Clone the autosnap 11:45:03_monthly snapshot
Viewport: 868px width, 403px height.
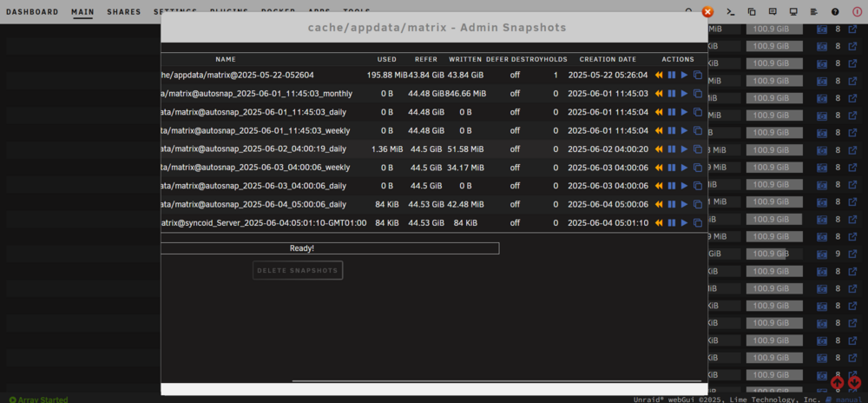[698, 94]
